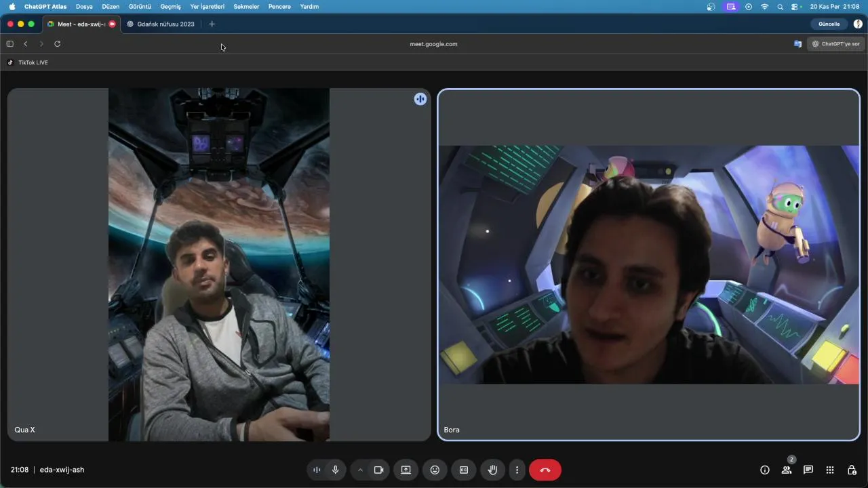Image resolution: width=868 pixels, height=488 pixels.
Task: Open the profile avatar menu
Action: point(858,24)
